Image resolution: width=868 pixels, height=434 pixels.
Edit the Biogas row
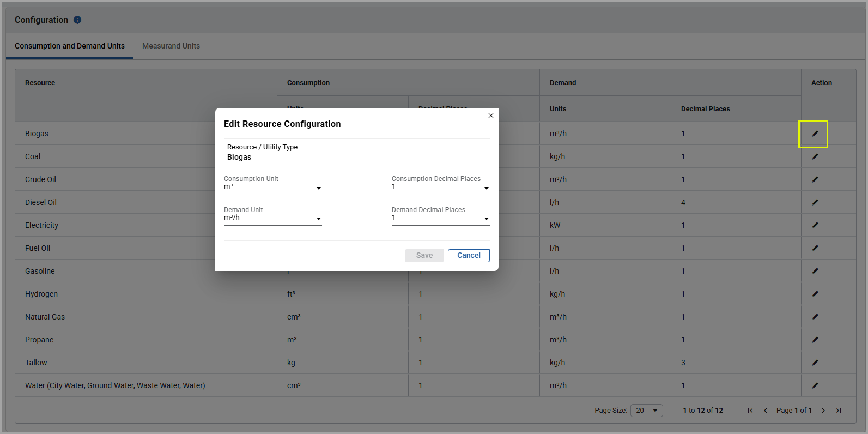click(815, 134)
